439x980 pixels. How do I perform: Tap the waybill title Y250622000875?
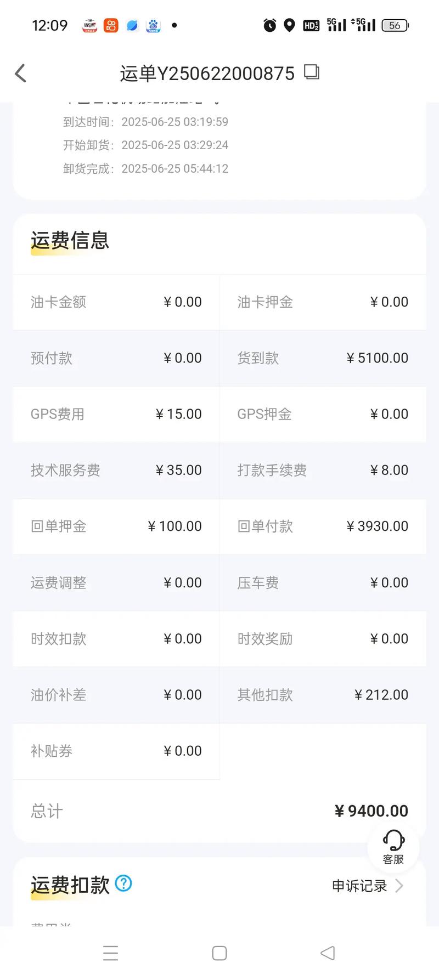pyautogui.click(x=207, y=73)
